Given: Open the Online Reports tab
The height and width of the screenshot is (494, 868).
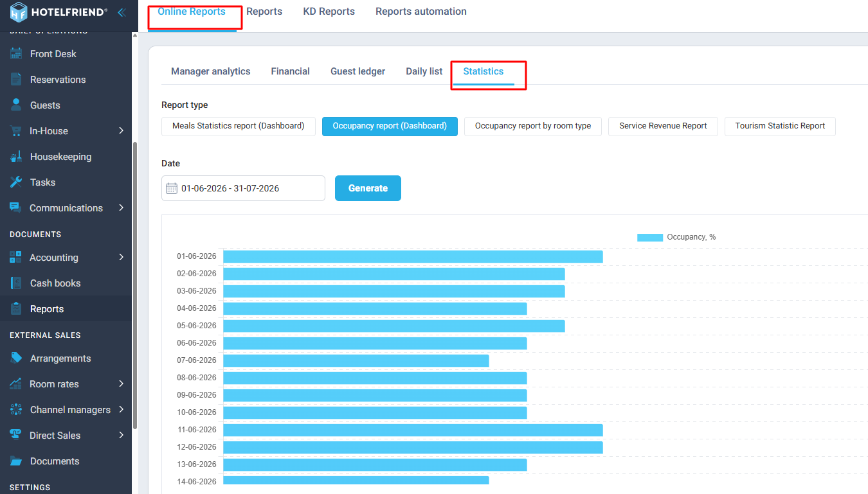Looking at the screenshot, I should coord(192,12).
